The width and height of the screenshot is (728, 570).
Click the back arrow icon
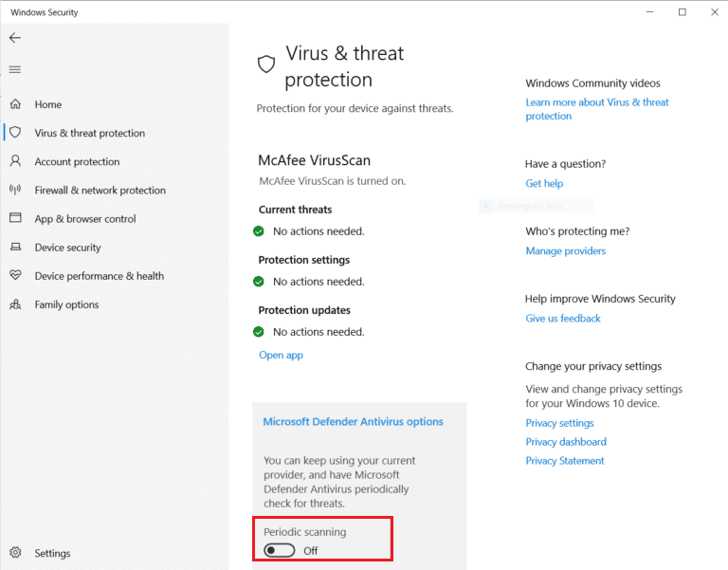14,38
